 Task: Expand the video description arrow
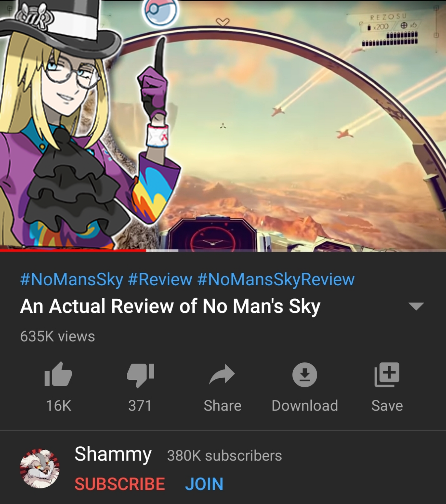(416, 306)
